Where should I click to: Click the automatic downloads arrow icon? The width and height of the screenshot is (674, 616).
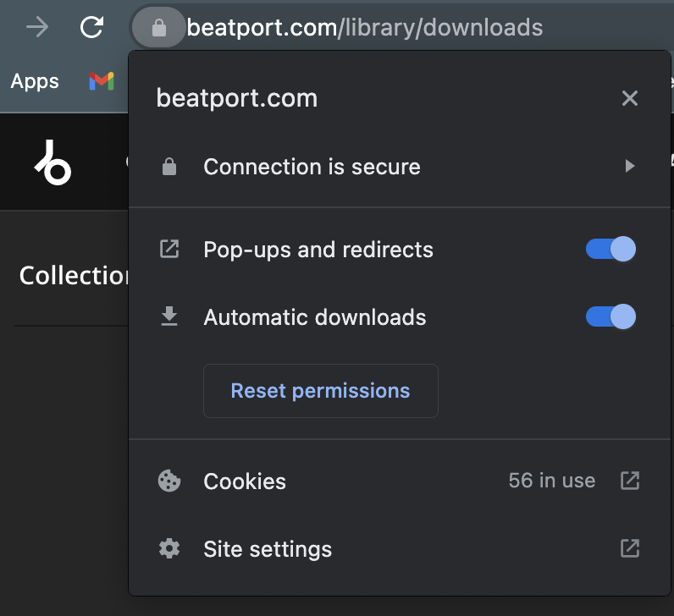pyautogui.click(x=169, y=316)
